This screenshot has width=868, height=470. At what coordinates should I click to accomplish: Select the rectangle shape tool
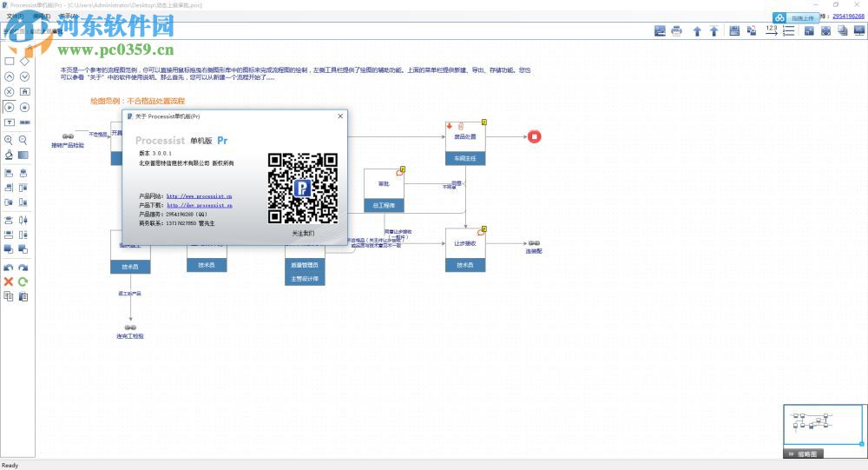(10, 61)
